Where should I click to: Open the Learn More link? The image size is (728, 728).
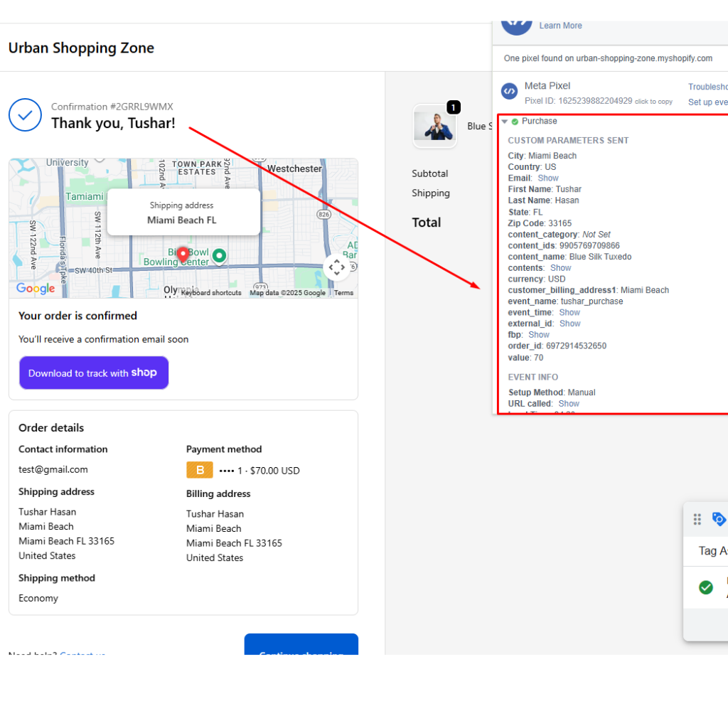pos(560,25)
